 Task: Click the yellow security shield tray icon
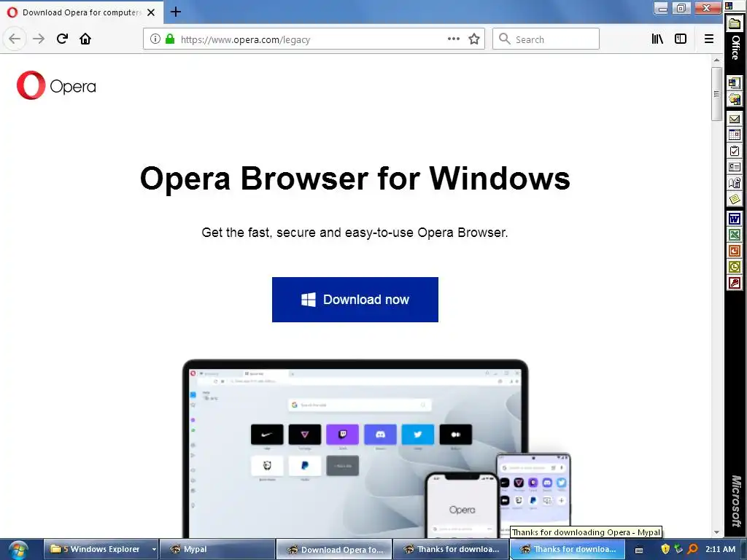[665, 549]
